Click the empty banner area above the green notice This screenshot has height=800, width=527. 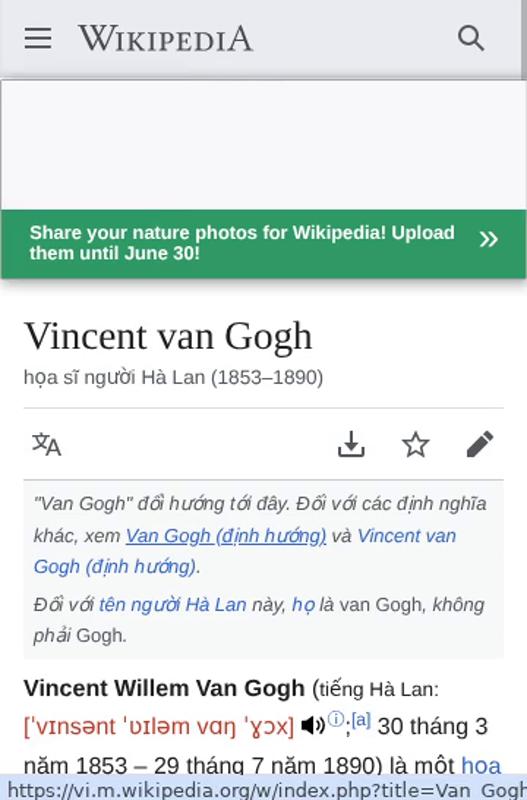pos(263,145)
